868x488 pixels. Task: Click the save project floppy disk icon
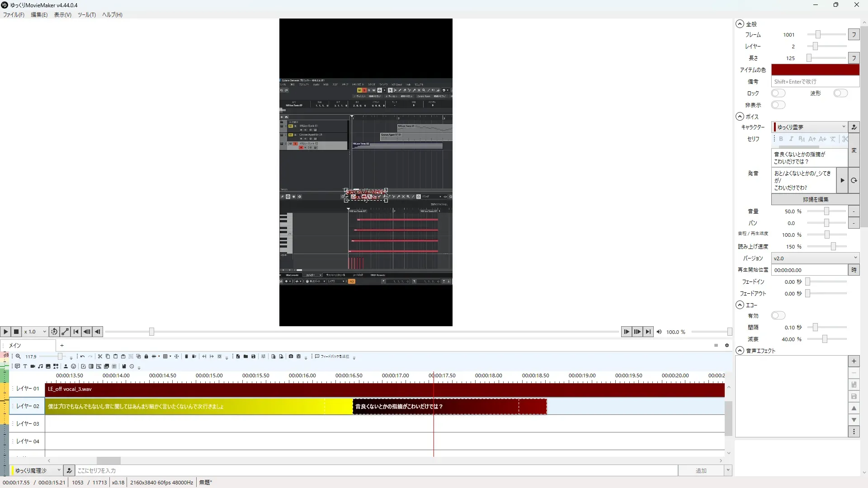pos(253,357)
